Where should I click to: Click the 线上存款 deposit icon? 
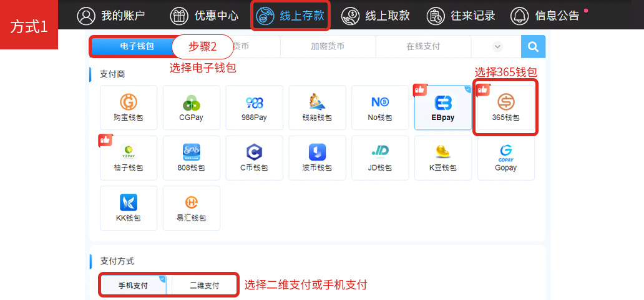coord(265,16)
